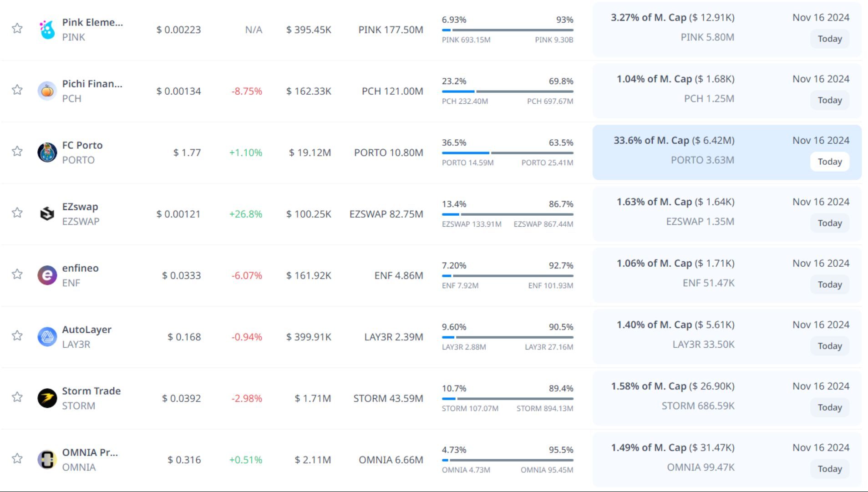Click the AutoLayer blue logo
This screenshot has height=492, width=868.
(x=47, y=337)
